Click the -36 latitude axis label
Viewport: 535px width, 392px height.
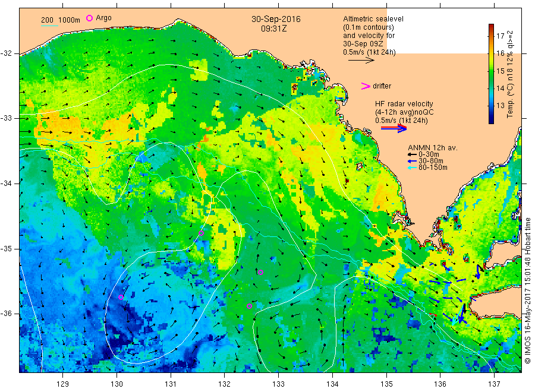tap(6, 313)
